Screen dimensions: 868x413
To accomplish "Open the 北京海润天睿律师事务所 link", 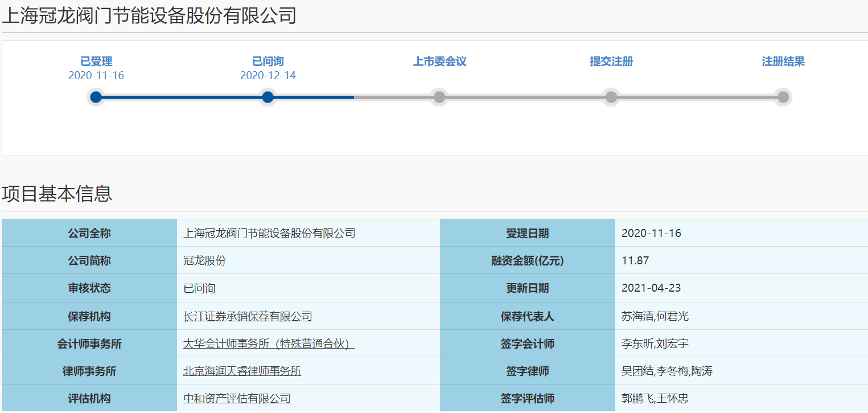I will [242, 371].
